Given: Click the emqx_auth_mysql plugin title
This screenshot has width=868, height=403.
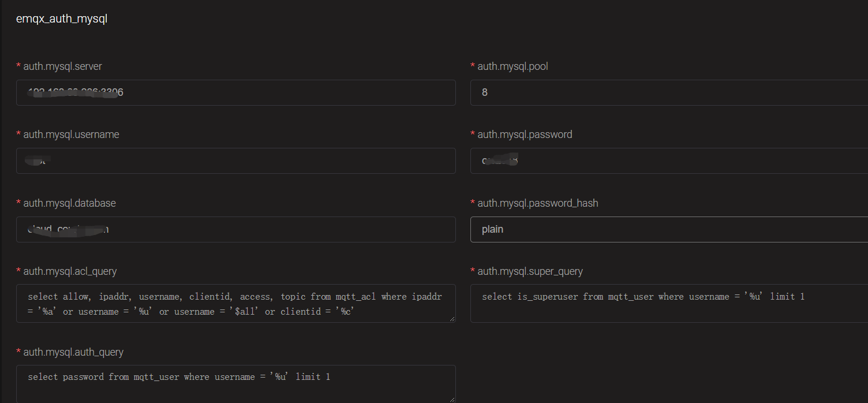Looking at the screenshot, I should pyautogui.click(x=62, y=19).
